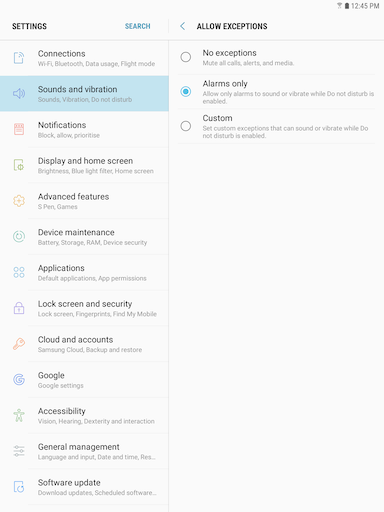384x512 pixels.
Task: Open General management menu item
Action: click(84, 451)
